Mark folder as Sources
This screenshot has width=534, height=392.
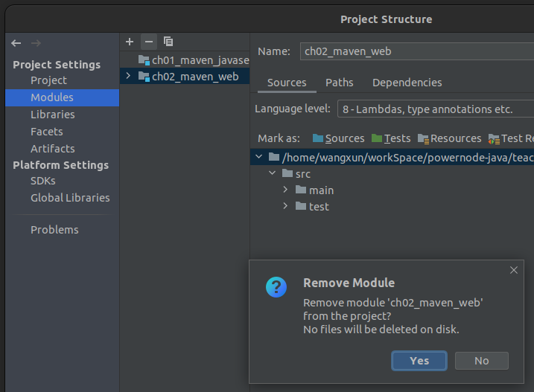(338, 138)
